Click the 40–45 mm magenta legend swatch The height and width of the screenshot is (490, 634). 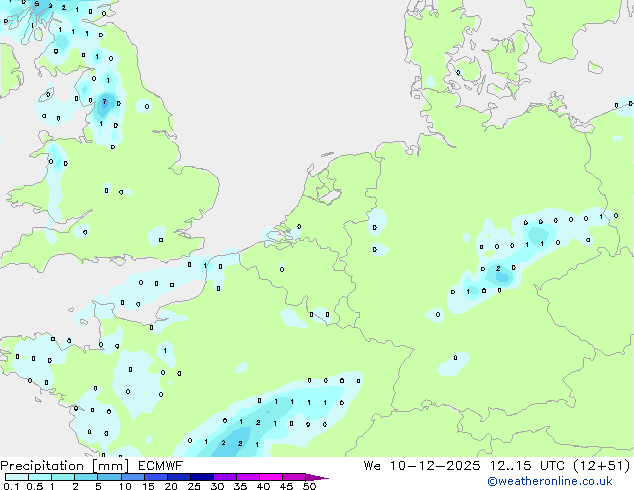coord(271,477)
